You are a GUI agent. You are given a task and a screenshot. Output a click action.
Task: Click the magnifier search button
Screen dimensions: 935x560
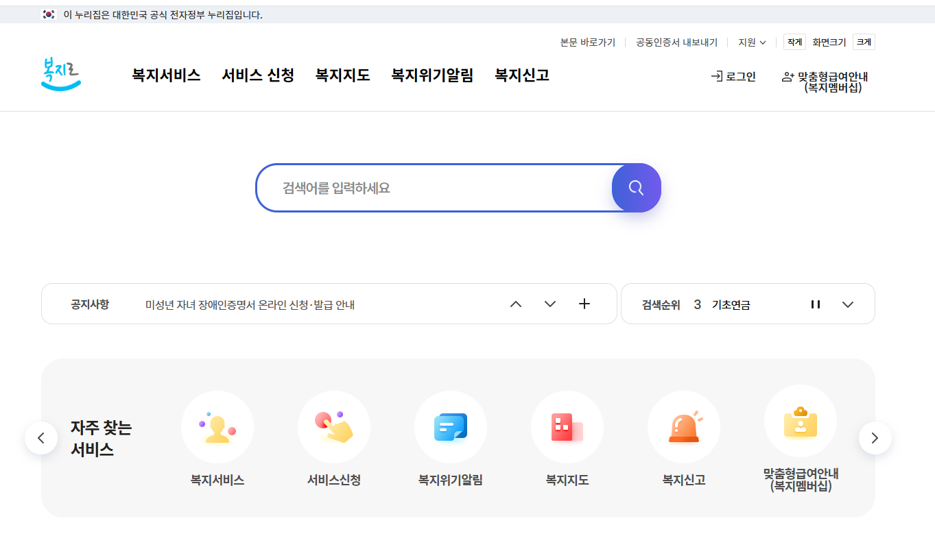coord(636,188)
